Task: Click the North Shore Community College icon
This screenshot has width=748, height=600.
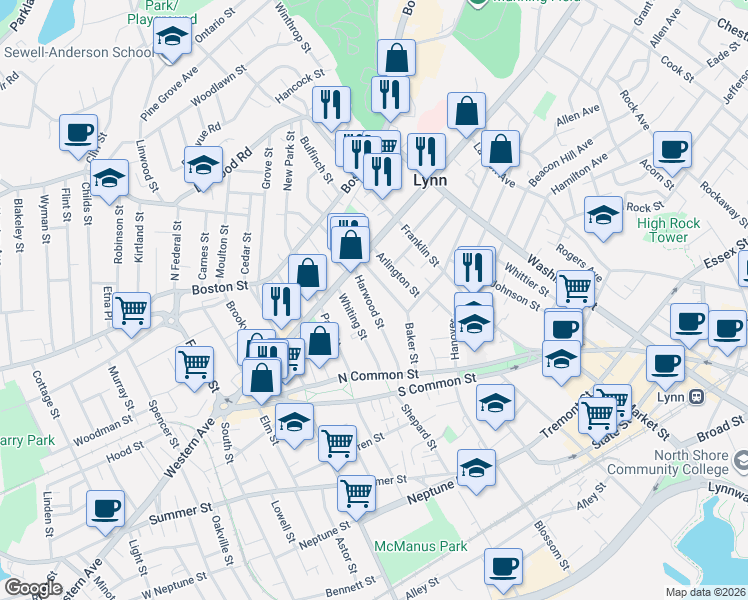Action: point(741,459)
